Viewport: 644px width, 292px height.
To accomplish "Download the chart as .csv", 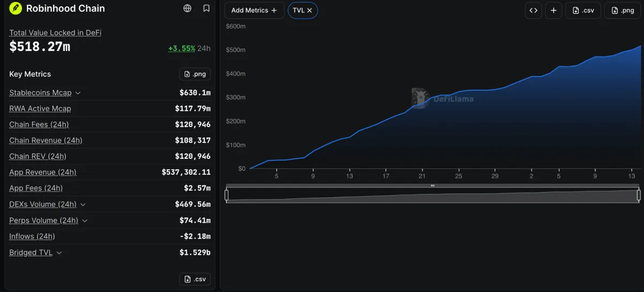I will point(583,10).
